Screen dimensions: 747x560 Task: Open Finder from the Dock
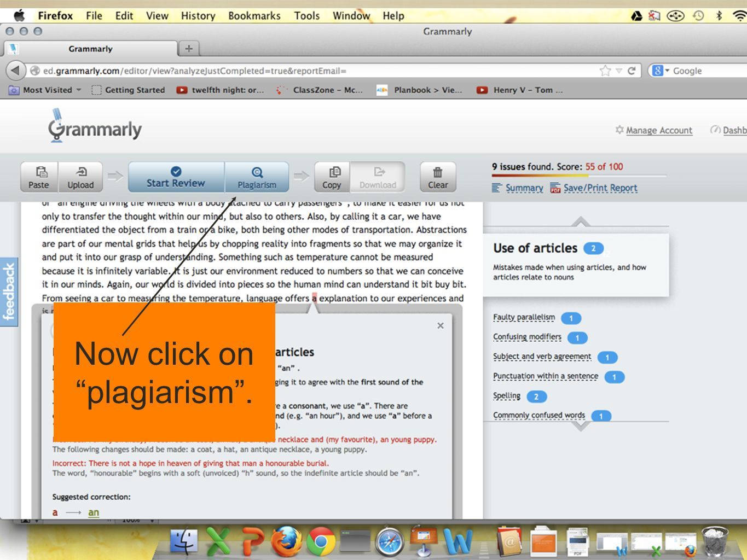point(184,541)
